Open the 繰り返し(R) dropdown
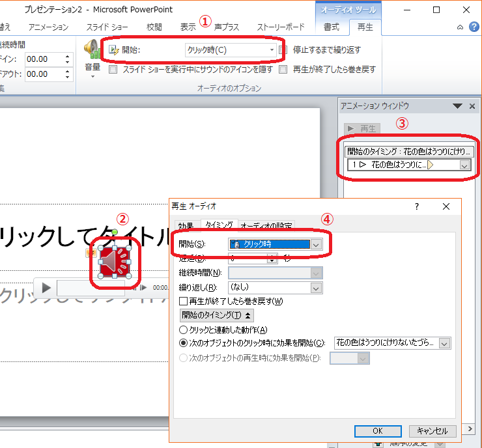Image resolution: width=482 pixels, height=448 pixels. click(x=316, y=288)
